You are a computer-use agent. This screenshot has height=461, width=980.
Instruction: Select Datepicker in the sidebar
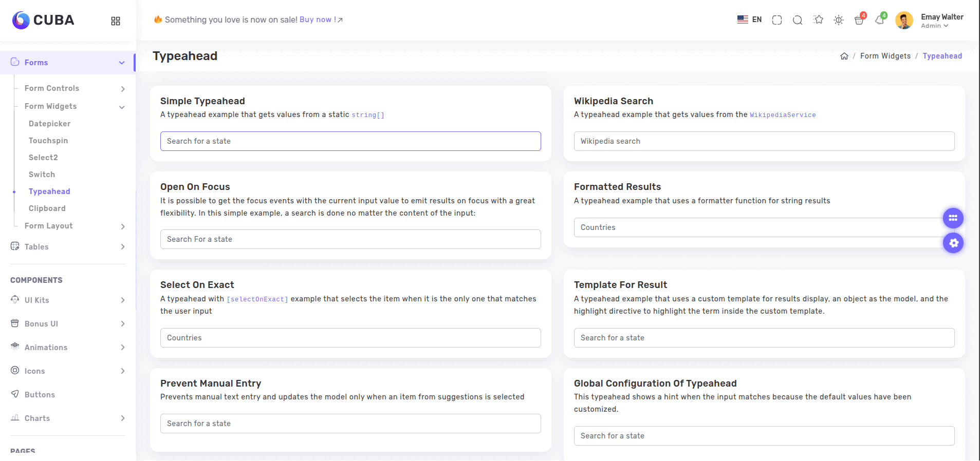click(49, 124)
